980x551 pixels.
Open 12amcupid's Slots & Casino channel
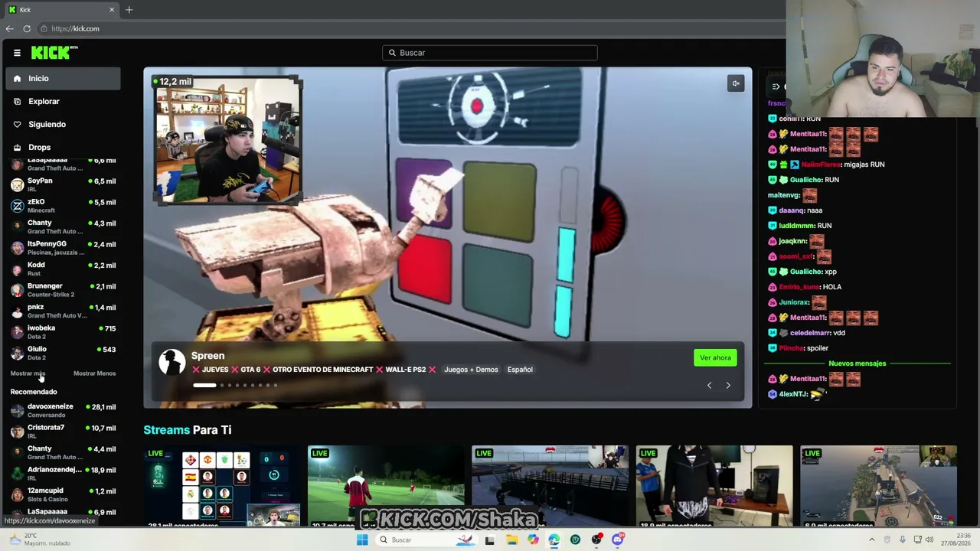pos(63,494)
